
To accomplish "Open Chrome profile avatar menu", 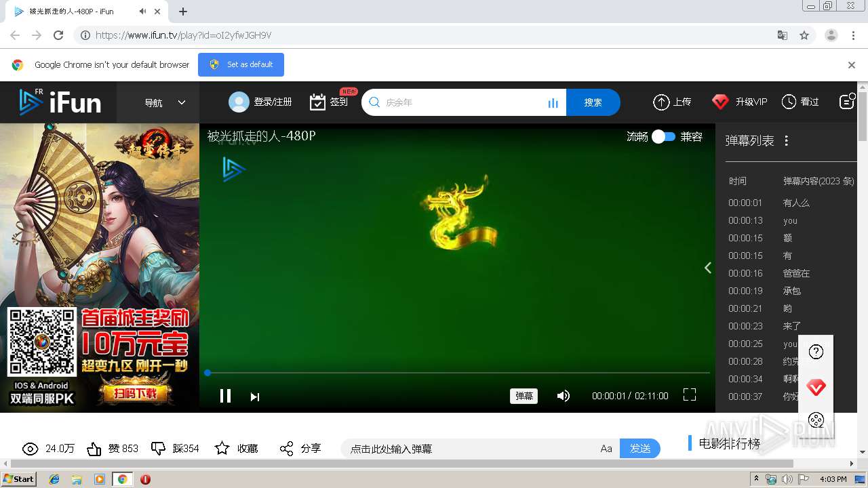I will [x=831, y=35].
